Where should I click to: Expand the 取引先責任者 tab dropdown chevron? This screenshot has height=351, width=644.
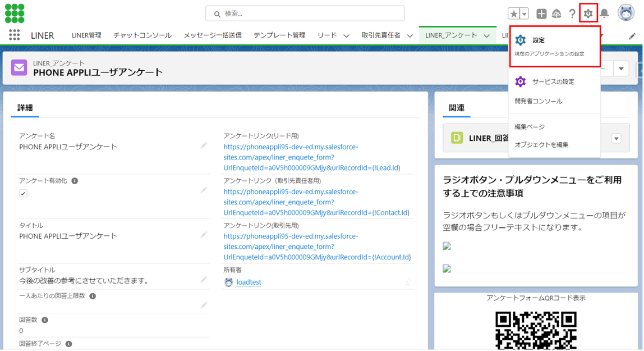(410, 36)
